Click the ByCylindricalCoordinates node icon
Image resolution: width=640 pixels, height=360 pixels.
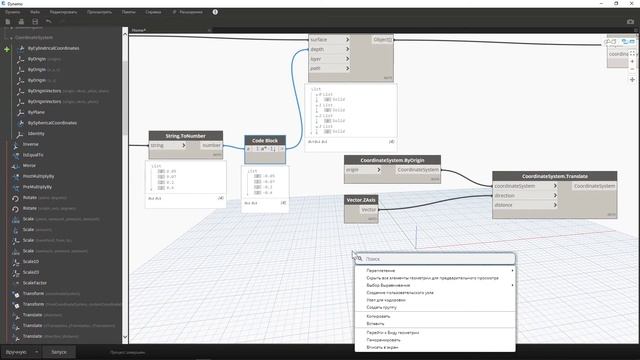pos(21,48)
